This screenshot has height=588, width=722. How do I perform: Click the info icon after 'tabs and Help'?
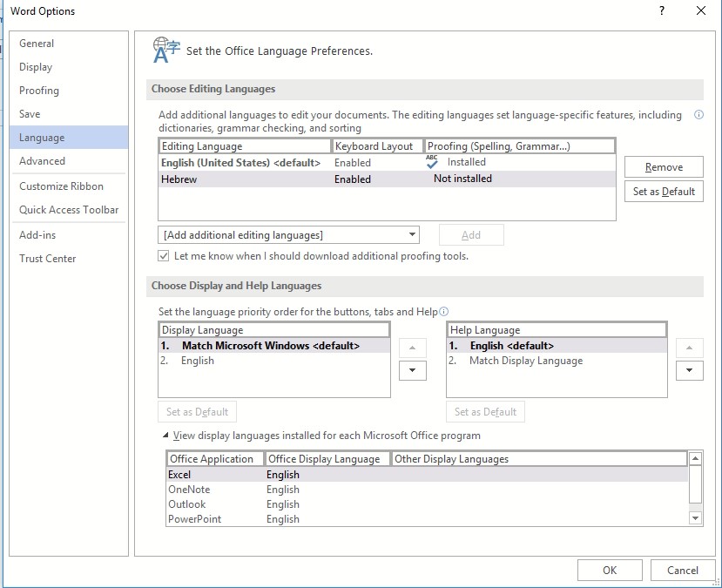(x=443, y=312)
